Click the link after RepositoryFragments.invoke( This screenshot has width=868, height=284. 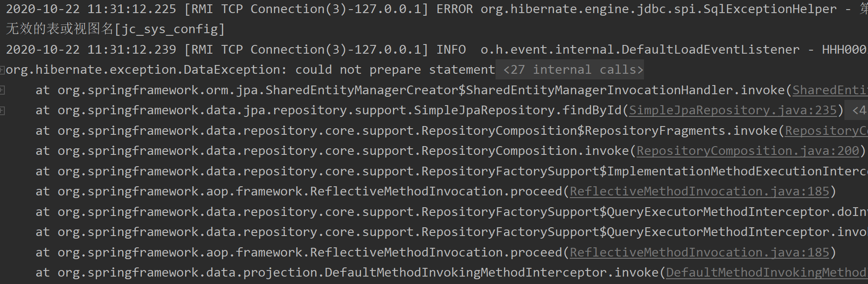pos(826,131)
